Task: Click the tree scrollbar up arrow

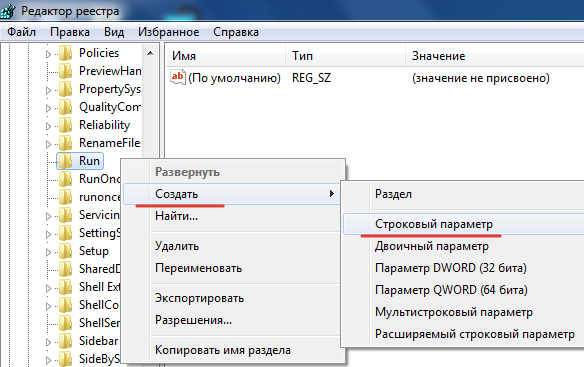Action: [150, 53]
